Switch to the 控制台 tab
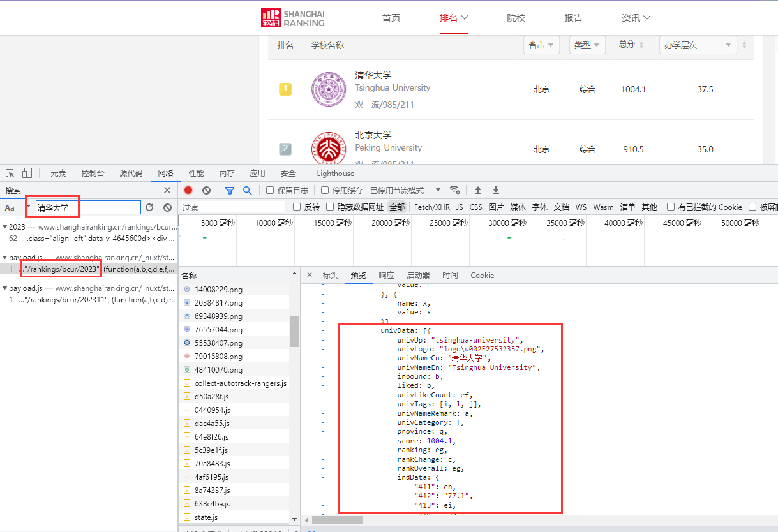 (x=93, y=174)
